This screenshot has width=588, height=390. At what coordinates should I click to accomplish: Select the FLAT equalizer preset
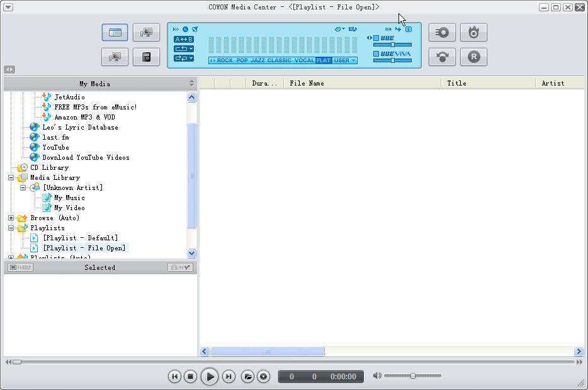coord(324,60)
